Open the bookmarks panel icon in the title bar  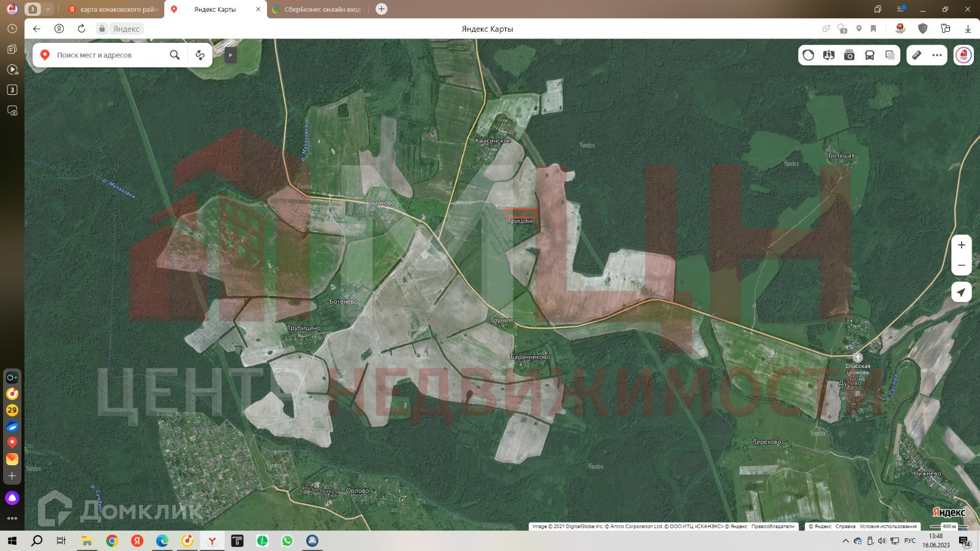click(878, 9)
